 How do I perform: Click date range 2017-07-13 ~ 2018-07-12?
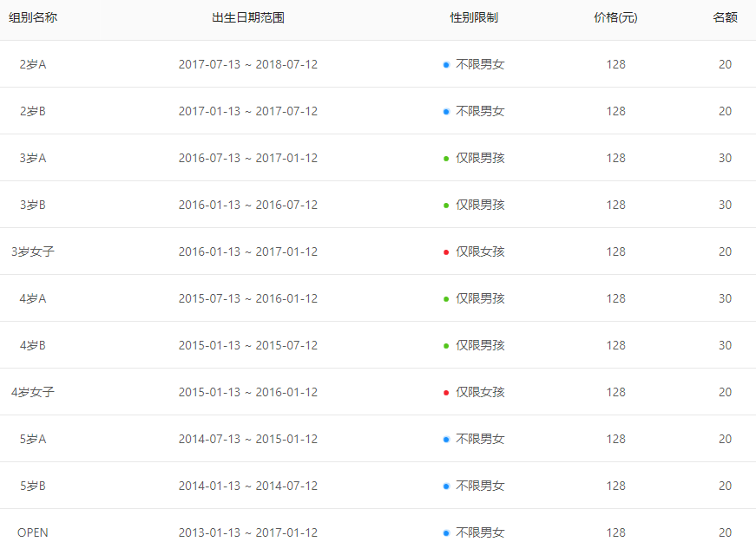[x=248, y=64]
